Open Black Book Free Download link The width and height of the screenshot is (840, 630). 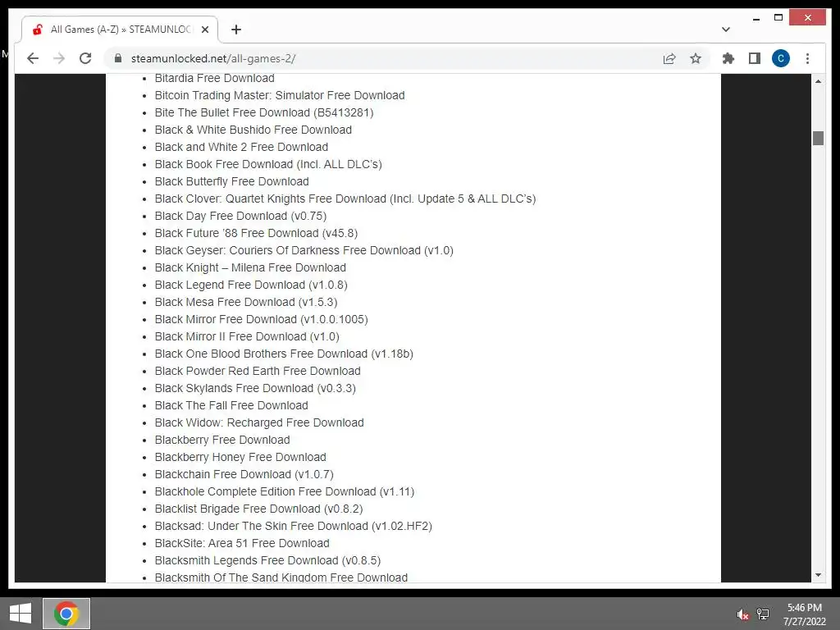tap(268, 164)
